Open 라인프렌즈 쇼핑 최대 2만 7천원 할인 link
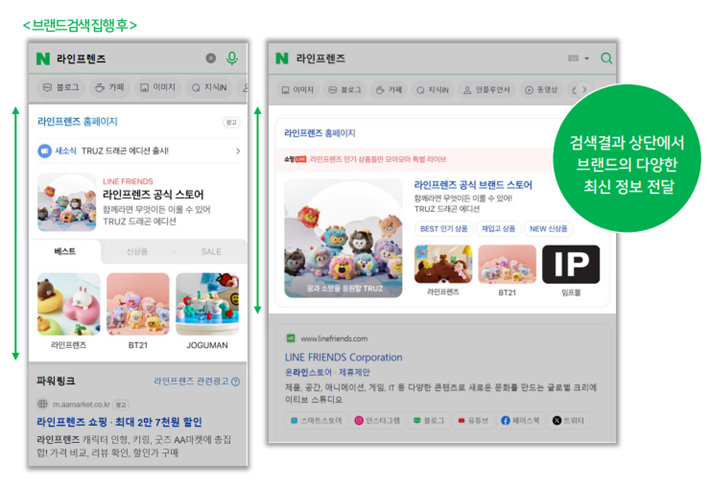 (x=119, y=422)
